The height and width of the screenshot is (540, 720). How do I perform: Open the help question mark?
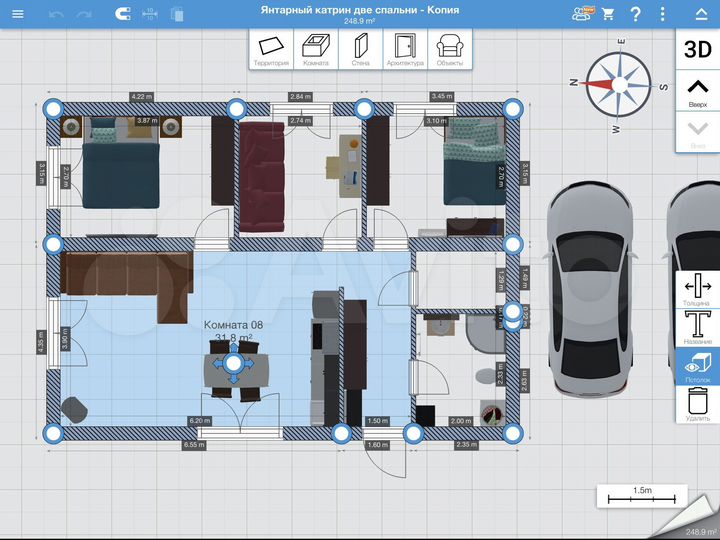636,15
